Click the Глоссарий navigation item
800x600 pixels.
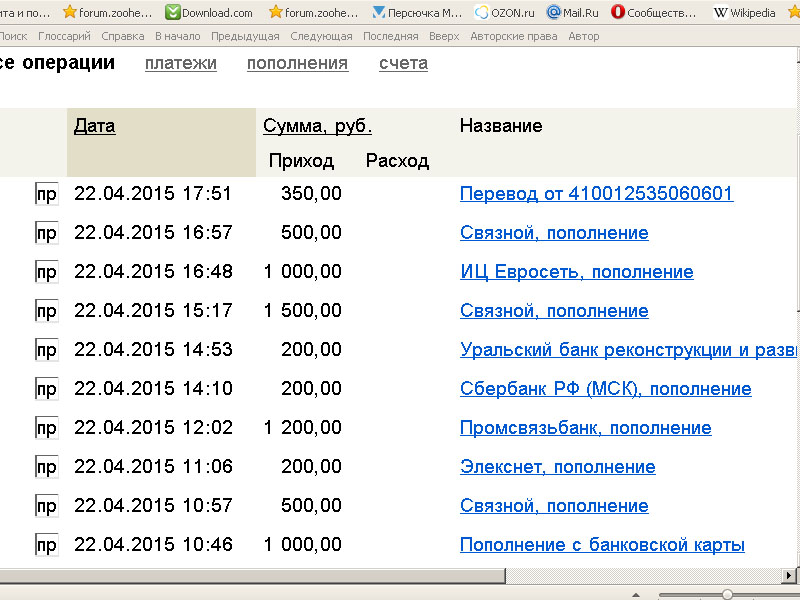(x=64, y=36)
